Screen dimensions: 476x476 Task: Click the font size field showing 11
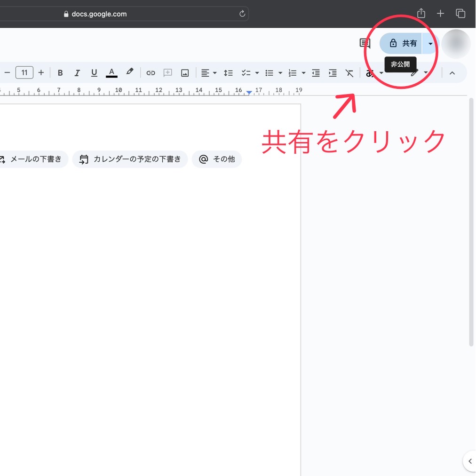coord(24,73)
